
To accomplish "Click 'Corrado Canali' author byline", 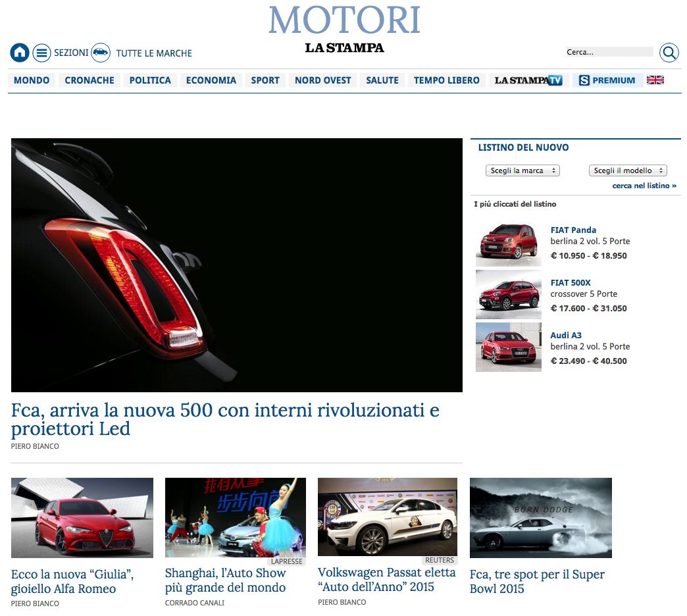I will [x=195, y=603].
